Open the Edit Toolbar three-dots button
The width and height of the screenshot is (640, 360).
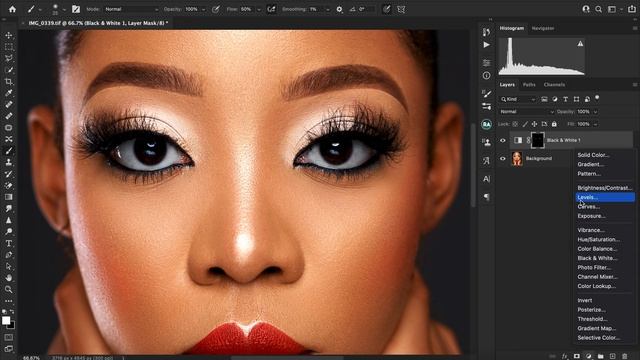point(9,301)
